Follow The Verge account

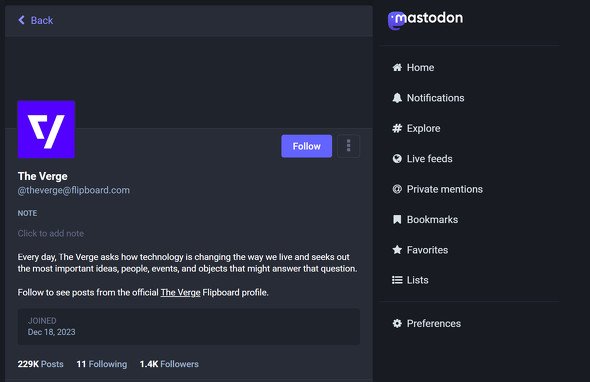[x=307, y=146]
